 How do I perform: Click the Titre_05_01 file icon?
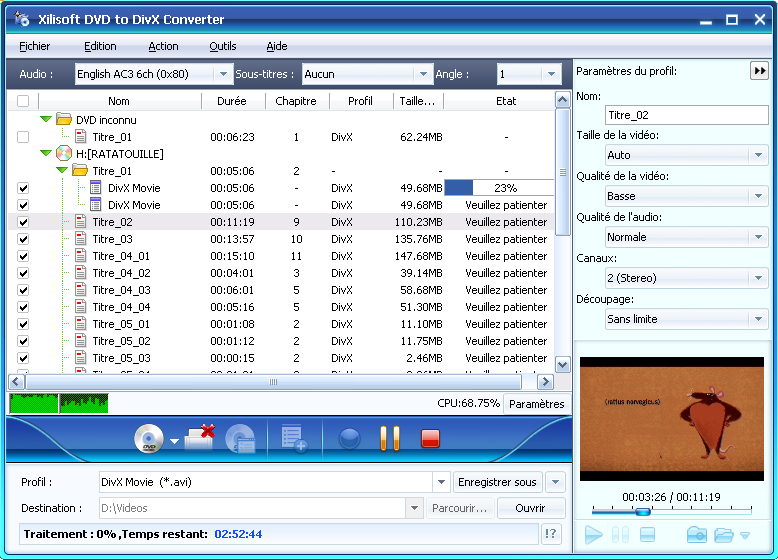tap(80, 323)
